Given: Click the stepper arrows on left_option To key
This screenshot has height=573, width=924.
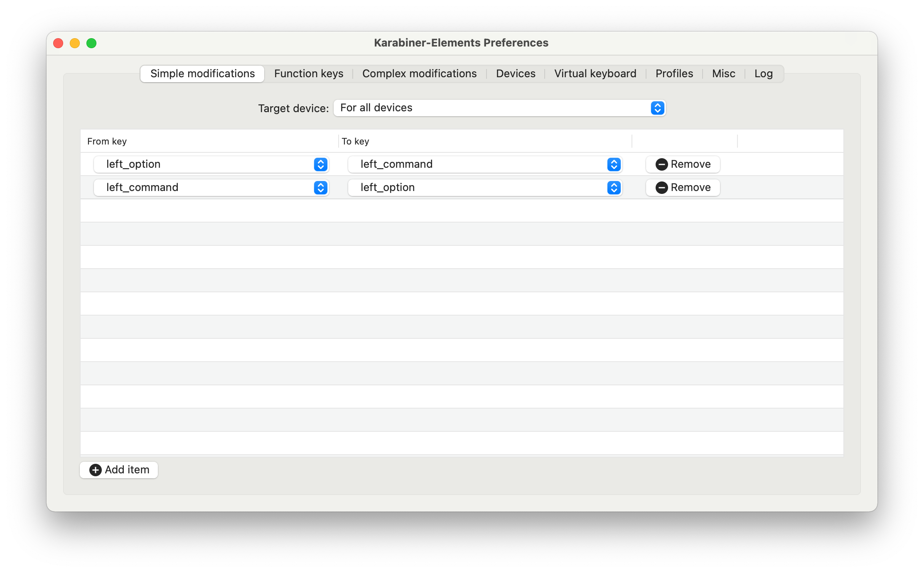Looking at the screenshot, I should pyautogui.click(x=614, y=188).
